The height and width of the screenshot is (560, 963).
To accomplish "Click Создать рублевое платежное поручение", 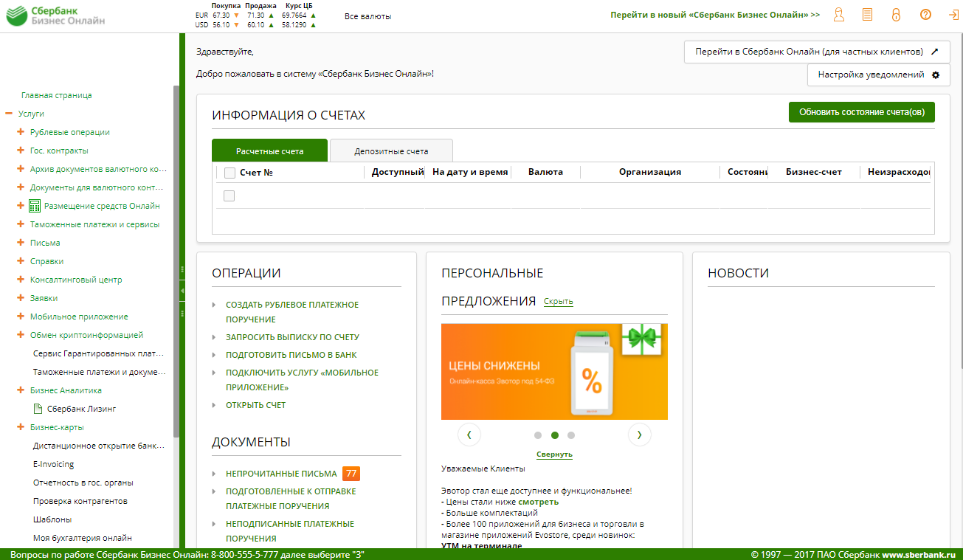I will pos(292,312).
